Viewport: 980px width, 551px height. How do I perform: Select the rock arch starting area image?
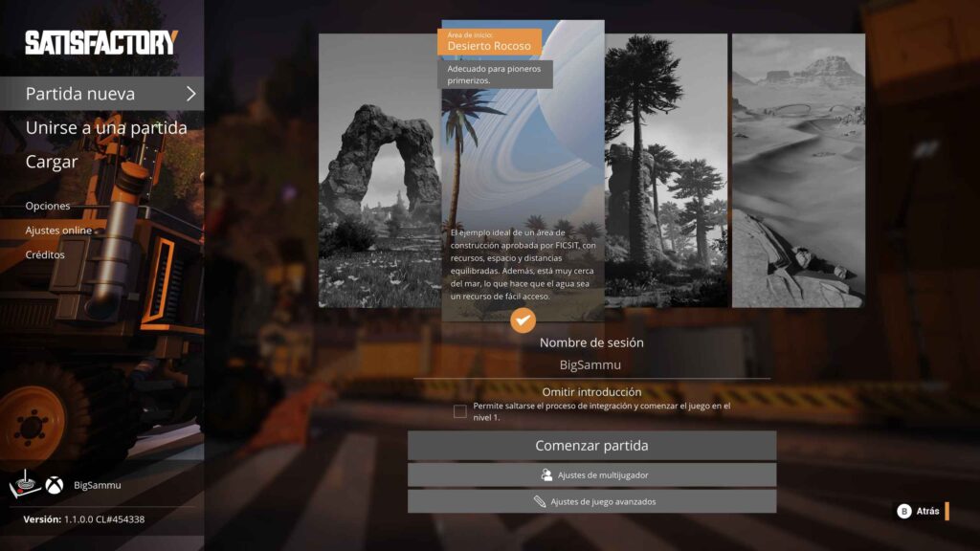pyautogui.click(x=380, y=172)
